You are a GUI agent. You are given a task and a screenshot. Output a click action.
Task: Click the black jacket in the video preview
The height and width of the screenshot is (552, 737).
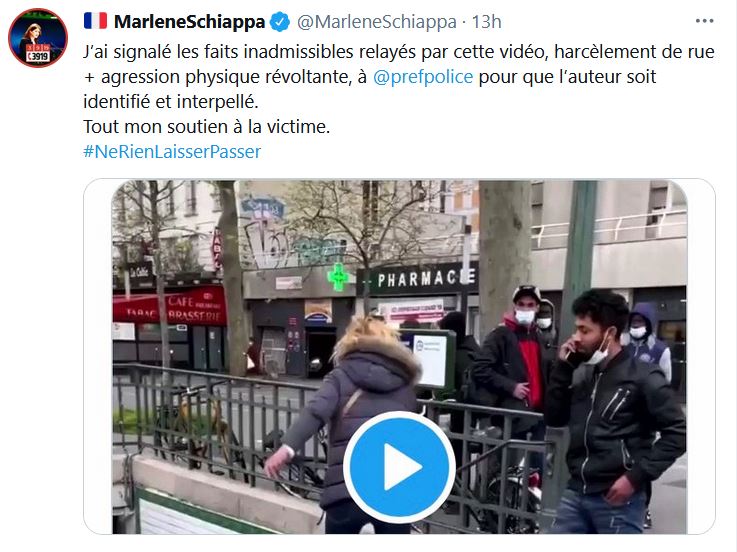[615, 421]
